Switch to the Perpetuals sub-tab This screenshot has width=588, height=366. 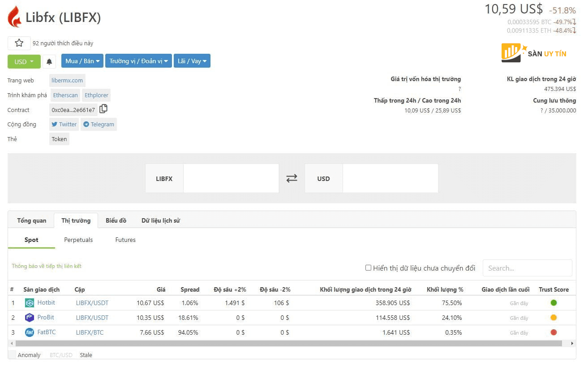pos(78,240)
